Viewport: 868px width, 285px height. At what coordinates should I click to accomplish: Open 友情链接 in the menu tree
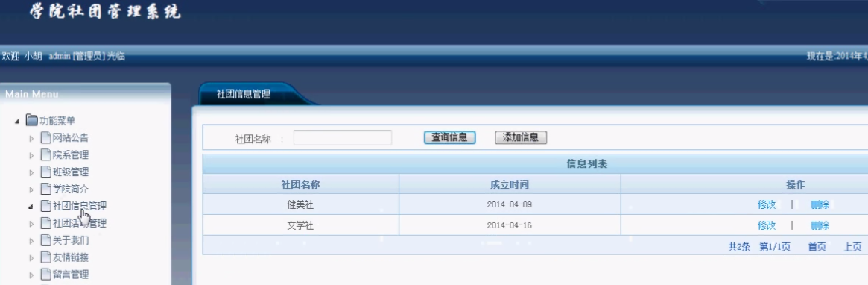[70, 258]
